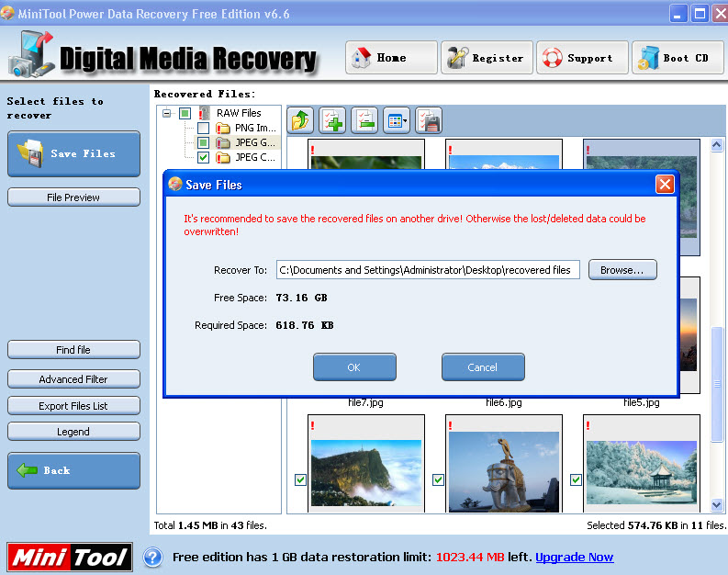The image size is (728, 575).
Task: Click the thumbnail scrollbar up arrow
Action: pyautogui.click(x=716, y=145)
